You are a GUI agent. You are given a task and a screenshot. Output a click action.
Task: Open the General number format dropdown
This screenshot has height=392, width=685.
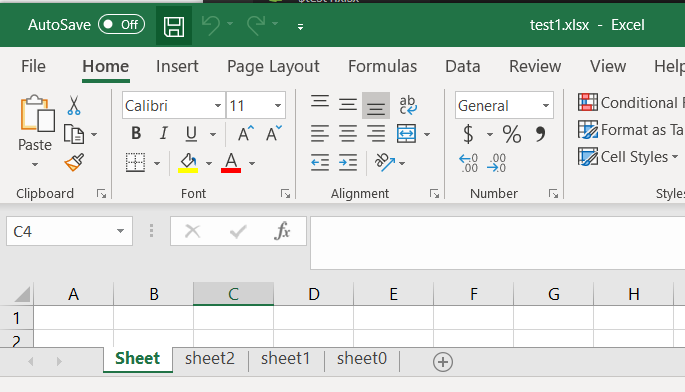(x=546, y=105)
